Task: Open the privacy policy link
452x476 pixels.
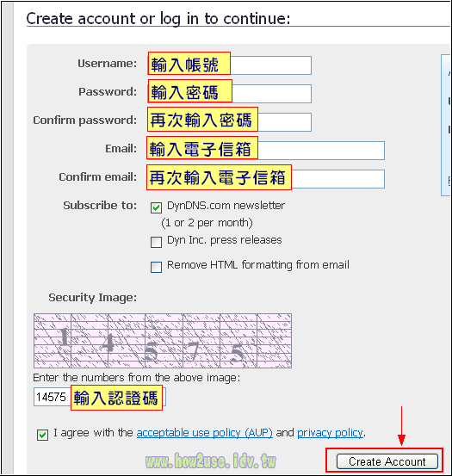Action: (330, 433)
